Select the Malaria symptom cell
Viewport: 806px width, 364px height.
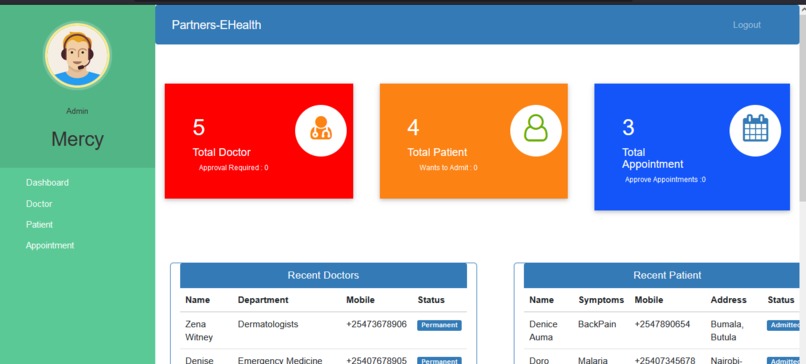pos(593,360)
